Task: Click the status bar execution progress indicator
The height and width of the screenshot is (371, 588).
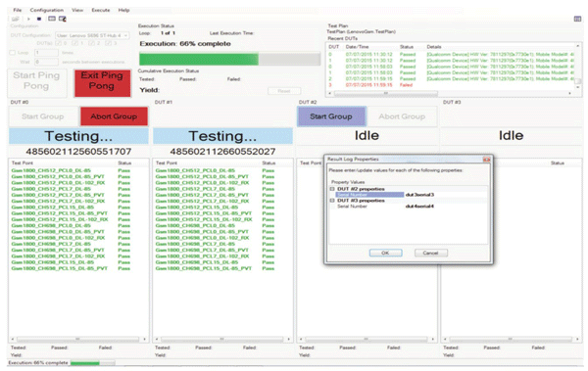Action: point(93,363)
